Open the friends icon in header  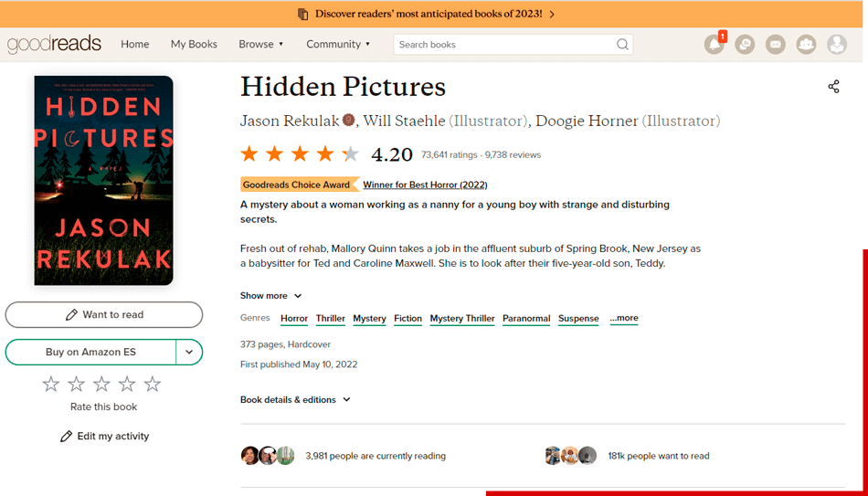806,44
